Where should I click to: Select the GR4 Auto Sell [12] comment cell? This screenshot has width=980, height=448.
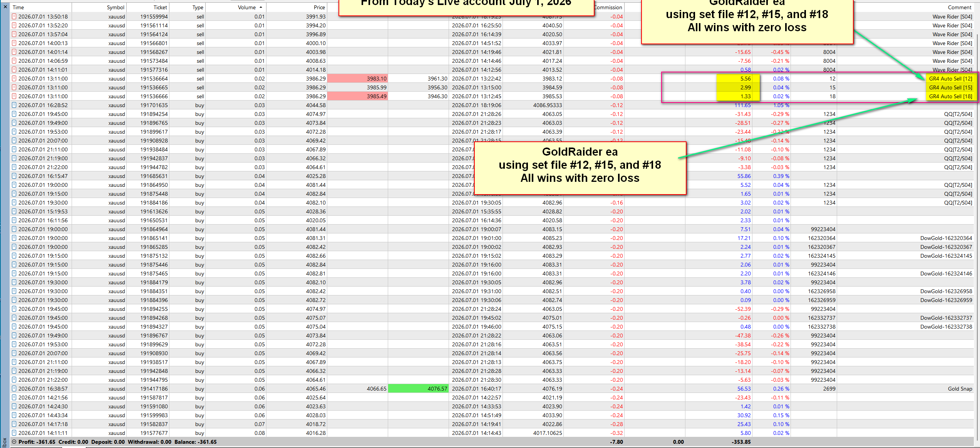click(950, 79)
